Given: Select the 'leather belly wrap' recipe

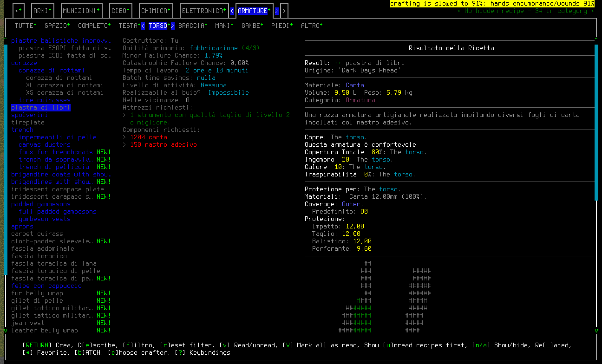Looking at the screenshot, I should (45, 330).
